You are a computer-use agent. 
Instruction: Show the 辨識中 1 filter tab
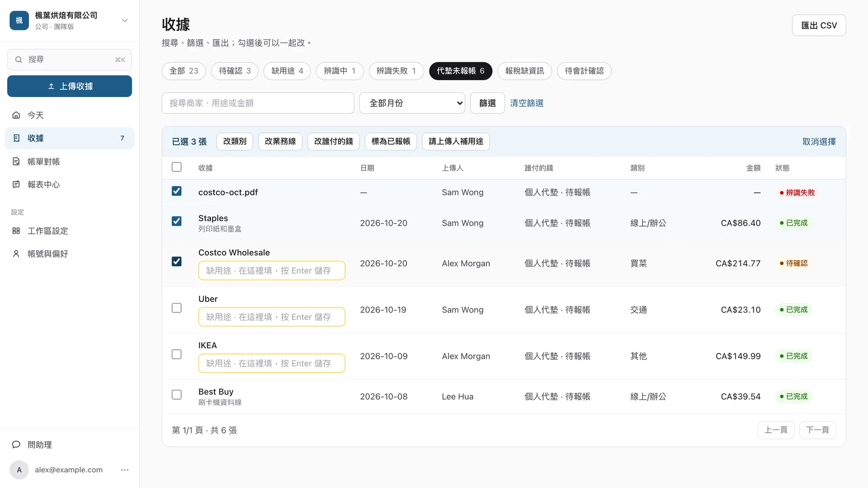pos(340,71)
